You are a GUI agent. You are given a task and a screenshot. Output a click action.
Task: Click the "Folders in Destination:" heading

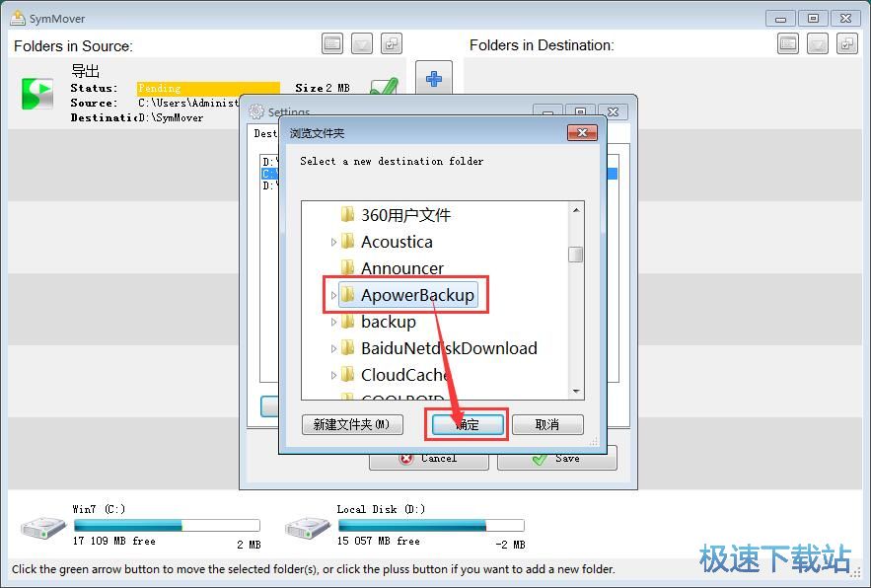click(x=542, y=45)
